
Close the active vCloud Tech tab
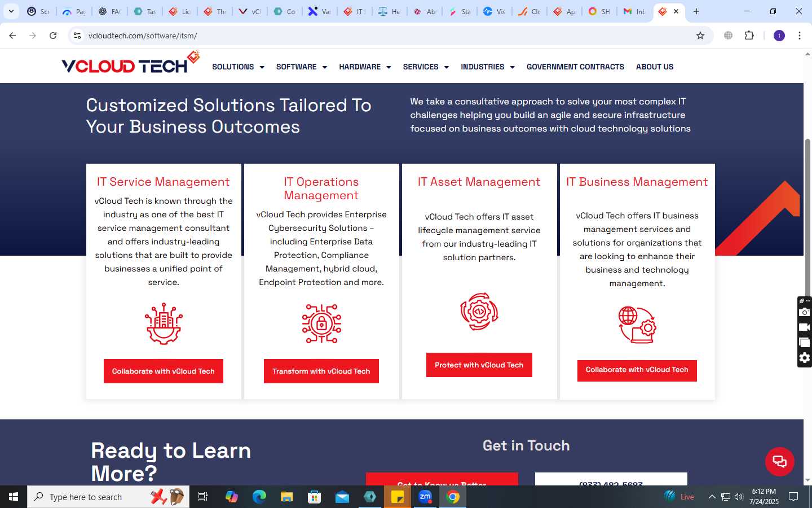click(676, 11)
